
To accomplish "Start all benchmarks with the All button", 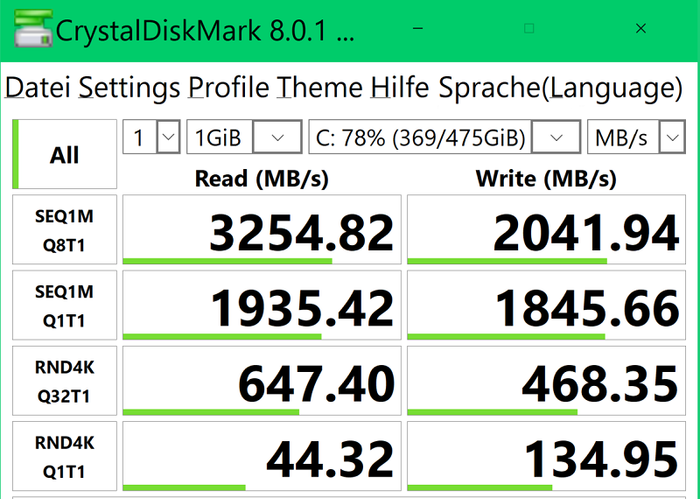I will [x=65, y=154].
